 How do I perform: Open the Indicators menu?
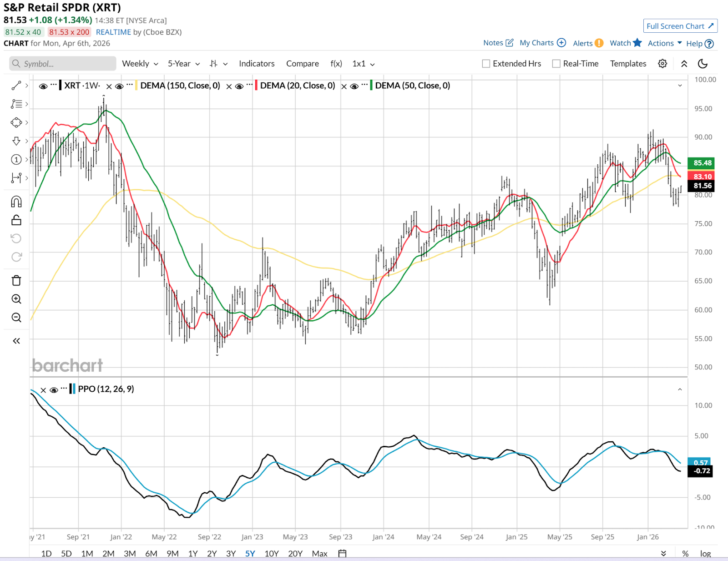(257, 64)
